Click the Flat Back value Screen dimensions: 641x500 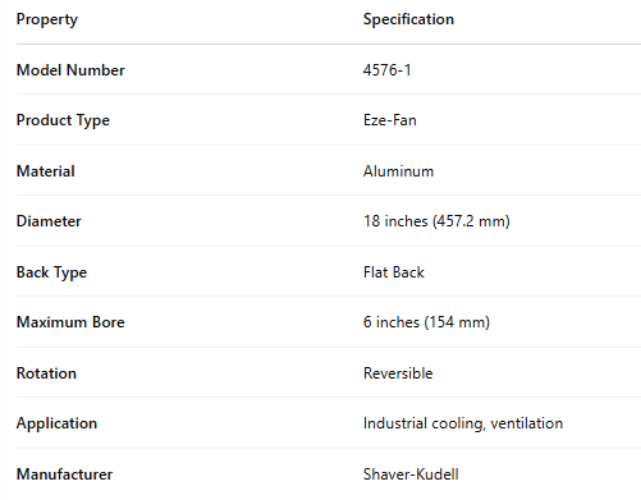click(x=394, y=272)
